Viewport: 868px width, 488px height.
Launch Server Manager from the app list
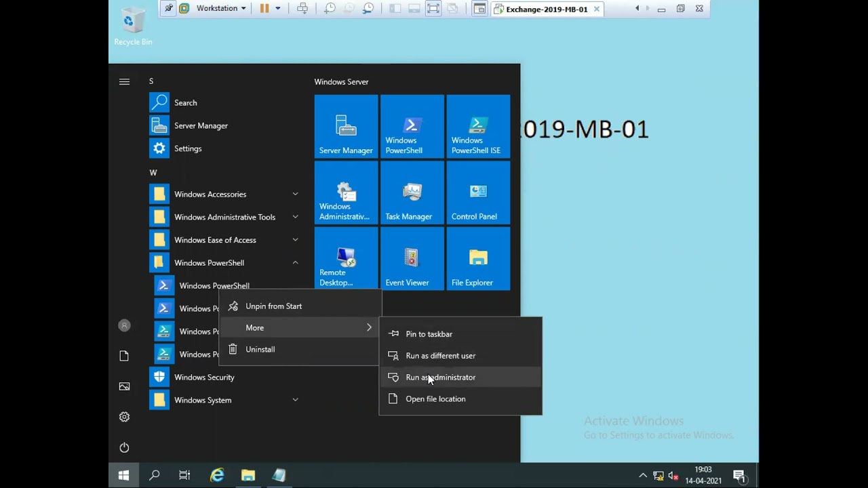[x=224, y=126]
